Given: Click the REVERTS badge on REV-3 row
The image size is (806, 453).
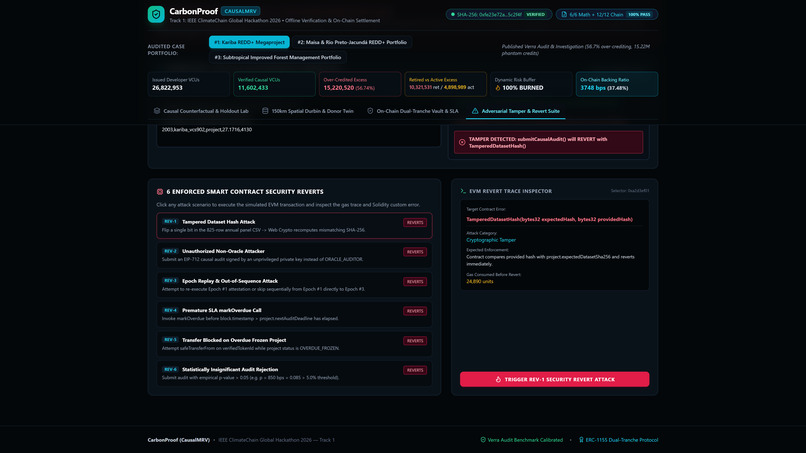Looking at the screenshot, I should (x=415, y=282).
